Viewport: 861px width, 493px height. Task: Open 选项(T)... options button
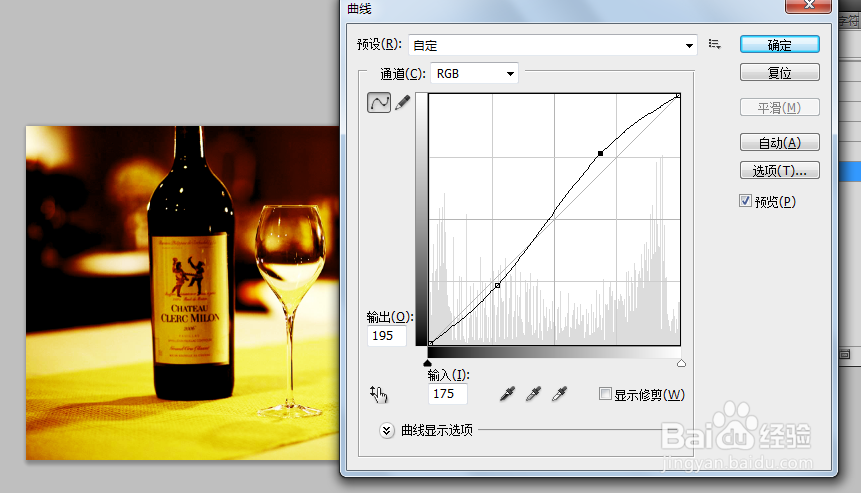(780, 171)
